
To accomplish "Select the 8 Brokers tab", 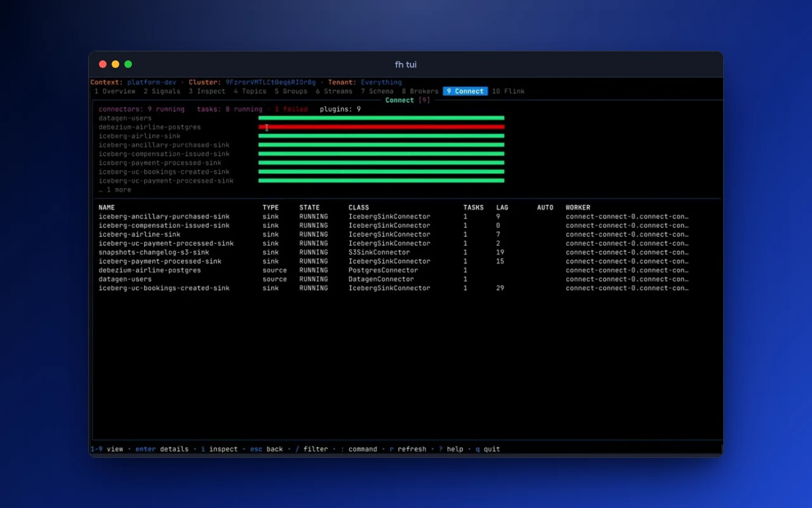I will point(420,91).
